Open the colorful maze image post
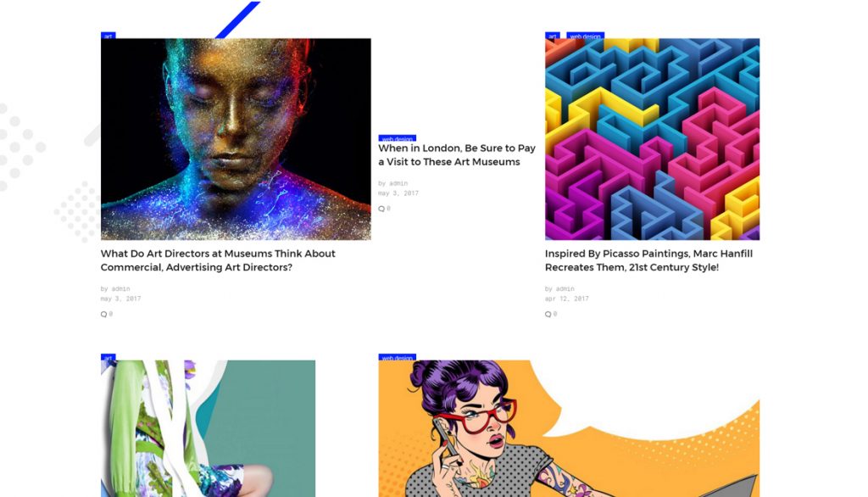 pos(652,139)
